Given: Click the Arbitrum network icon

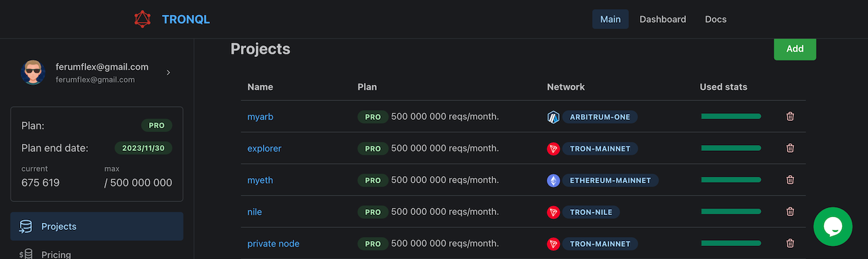Looking at the screenshot, I should coord(553,117).
